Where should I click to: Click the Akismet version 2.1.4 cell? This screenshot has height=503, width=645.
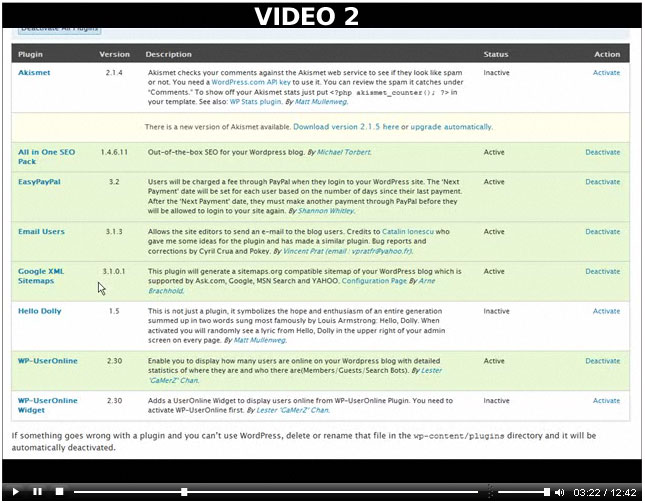click(x=114, y=72)
